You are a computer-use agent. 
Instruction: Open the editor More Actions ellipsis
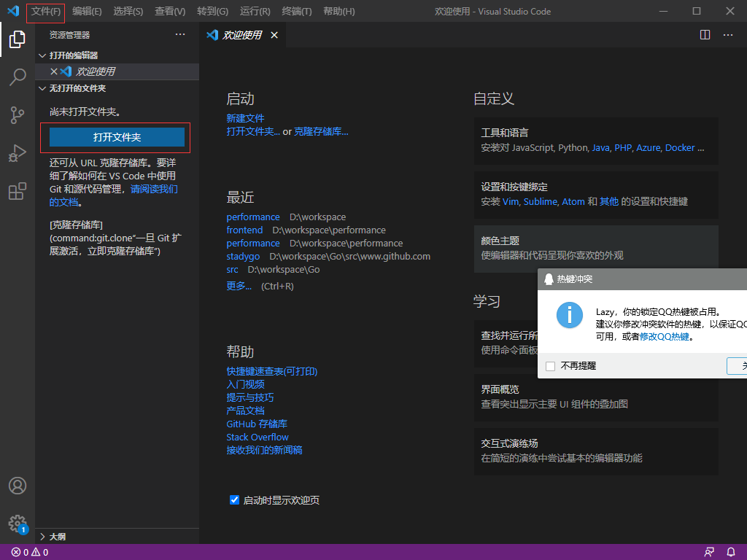[x=728, y=35]
